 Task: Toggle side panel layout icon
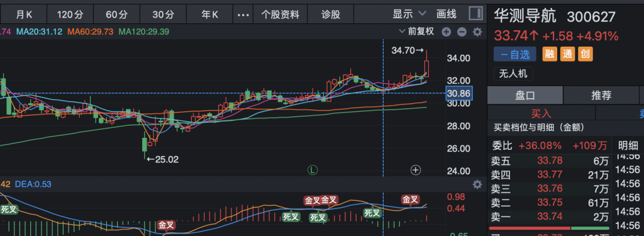(x=475, y=13)
